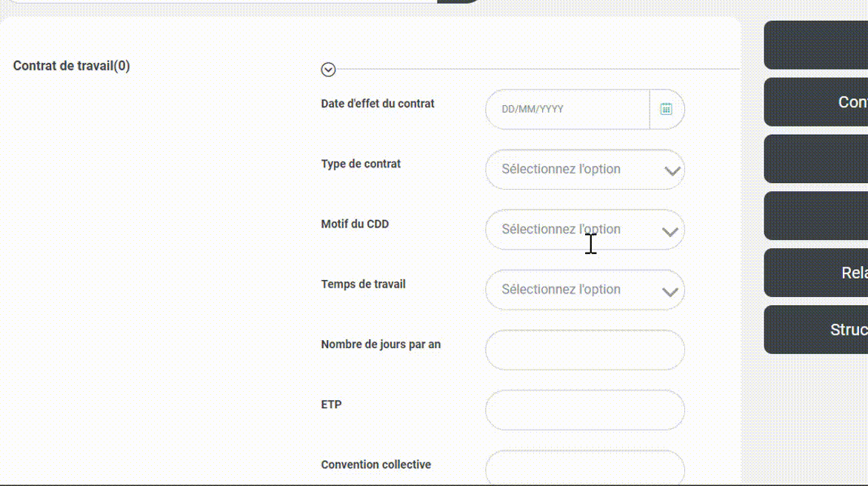Click the dark button starting with "Struc"

(816, 330)
